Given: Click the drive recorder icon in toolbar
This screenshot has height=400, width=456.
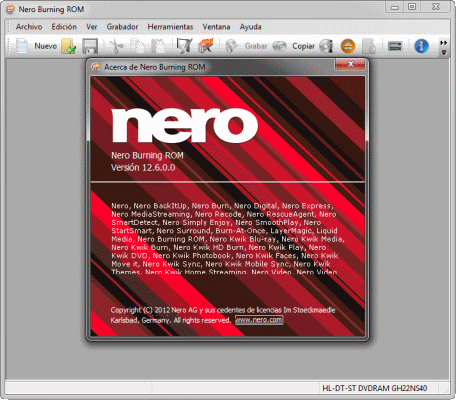Looking at the screenshot, I should coord(395,46).
